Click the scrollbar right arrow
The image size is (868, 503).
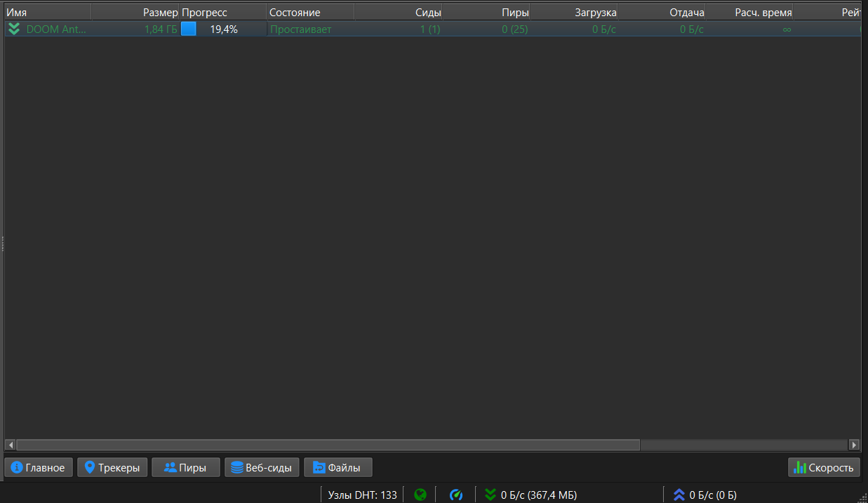click(854, 445)
